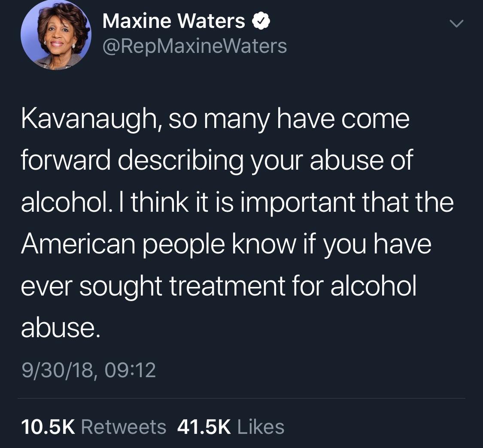Screen dimensions: 483x448
Task: Open the @RepMaxineWaters handle link
Action: click(194, 46)
